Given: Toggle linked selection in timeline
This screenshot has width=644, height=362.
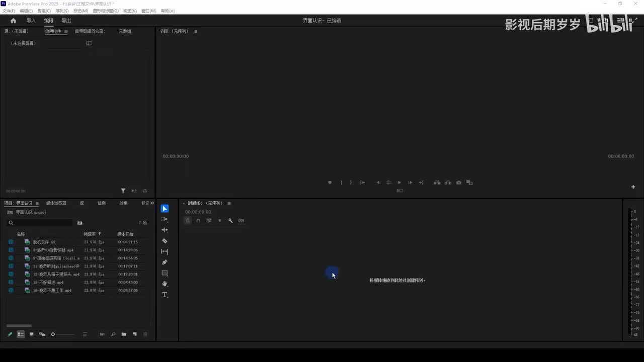Looking at the screenshot, I should pyautogui.click(x=209, y=220).
